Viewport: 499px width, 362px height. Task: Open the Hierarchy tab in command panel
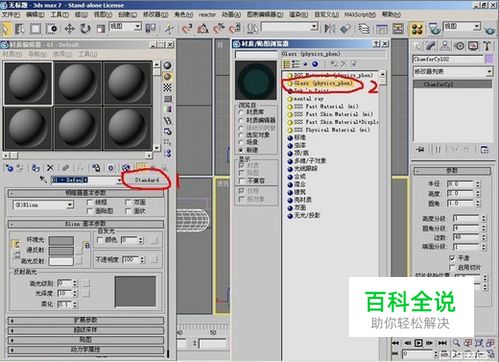click(445, 46)
